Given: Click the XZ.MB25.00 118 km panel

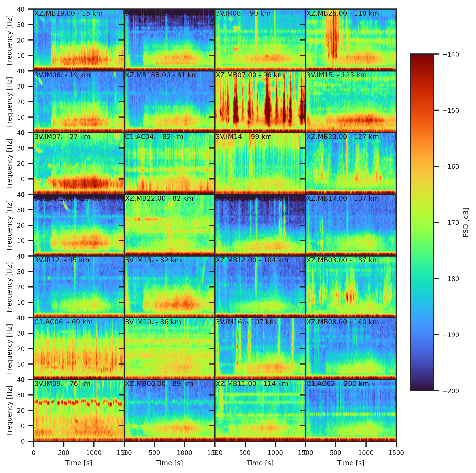Looking at the screenshot, I should tap(351, 40).
